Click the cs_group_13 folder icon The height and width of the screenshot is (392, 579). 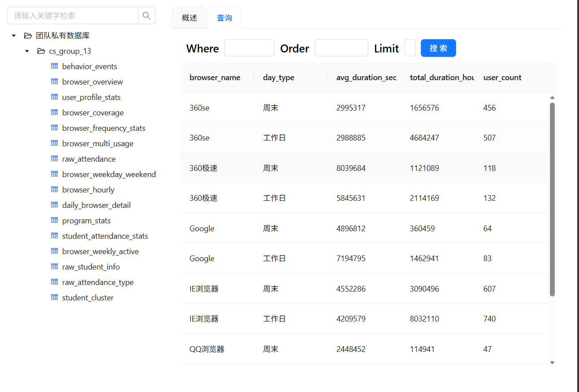tap(41, 51)
